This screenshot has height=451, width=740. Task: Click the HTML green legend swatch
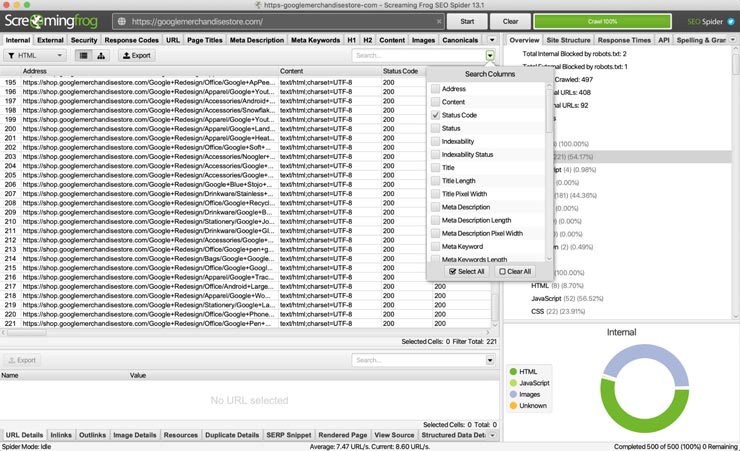click(x=513, y=372)
